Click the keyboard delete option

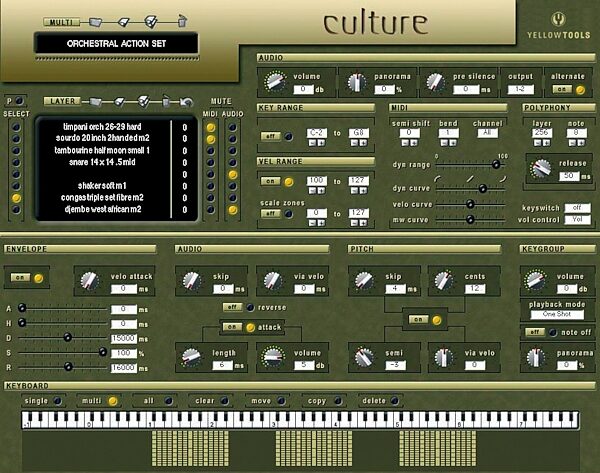(380, 401)
